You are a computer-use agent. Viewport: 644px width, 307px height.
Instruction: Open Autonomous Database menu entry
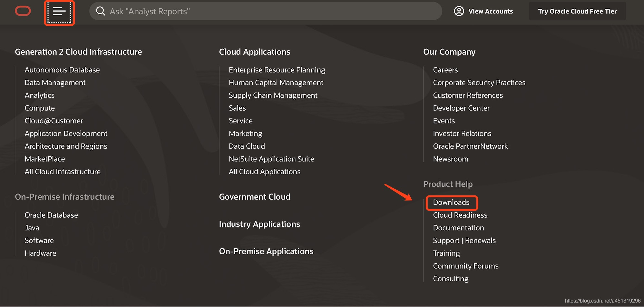(x=62, y=70)
